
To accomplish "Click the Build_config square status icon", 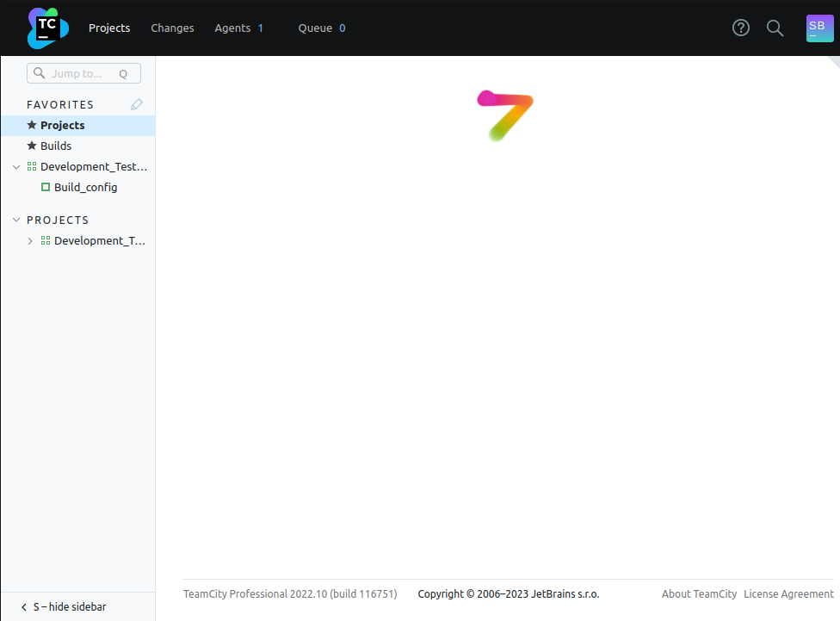I will point(46,187).
